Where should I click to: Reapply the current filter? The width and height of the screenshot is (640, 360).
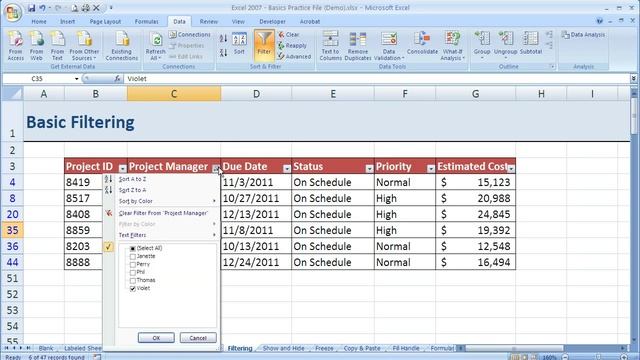click(x=292, y=46)
